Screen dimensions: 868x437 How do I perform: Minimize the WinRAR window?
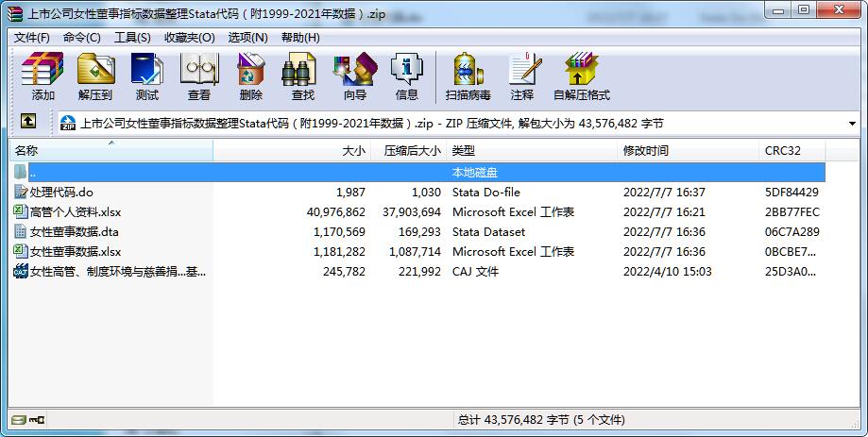[778, 10]
